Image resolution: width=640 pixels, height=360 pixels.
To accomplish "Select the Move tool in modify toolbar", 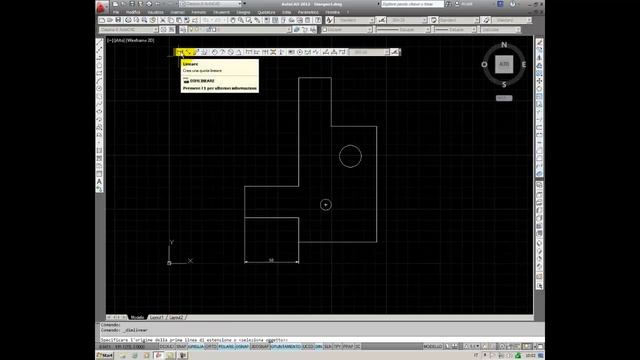I will [x=539, y=81].
